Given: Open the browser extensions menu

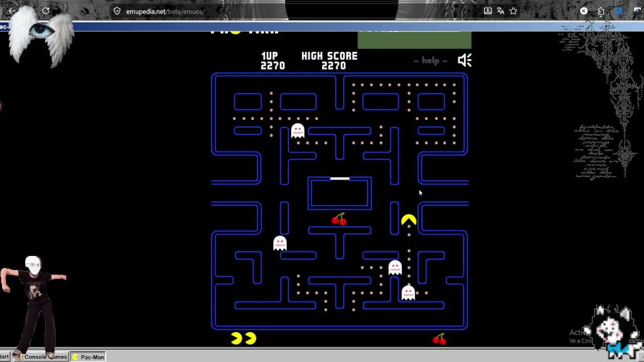Looking at the screenshot, I should pos(601,11).
